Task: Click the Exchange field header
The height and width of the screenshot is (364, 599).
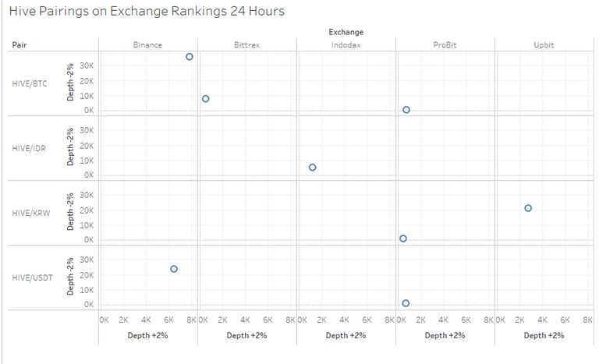Action: [x=346, y=32]
